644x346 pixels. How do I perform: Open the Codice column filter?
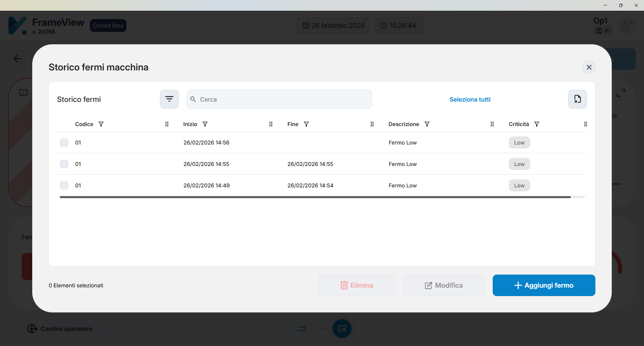101,124
